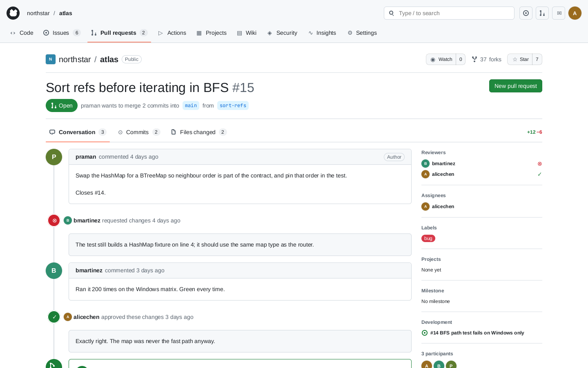Open the Assignees section heading

(x=434, y=195)
